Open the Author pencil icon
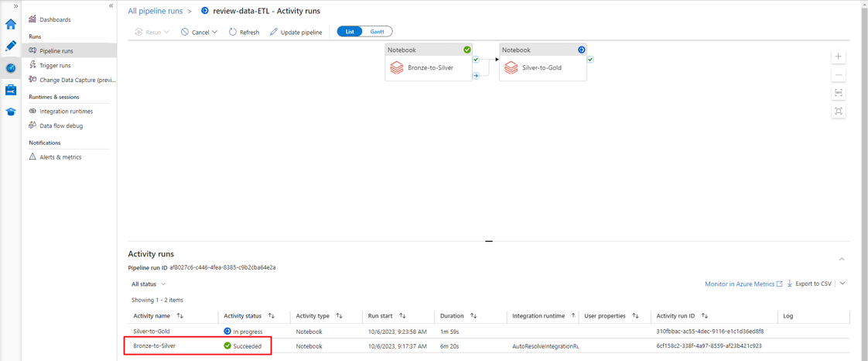 pos(11,46)
